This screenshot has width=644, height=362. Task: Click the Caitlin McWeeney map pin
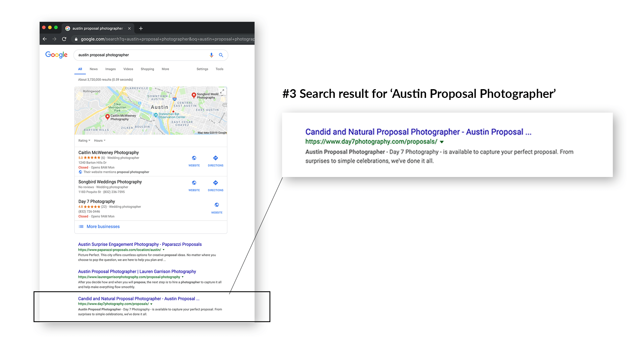[107, 117]
